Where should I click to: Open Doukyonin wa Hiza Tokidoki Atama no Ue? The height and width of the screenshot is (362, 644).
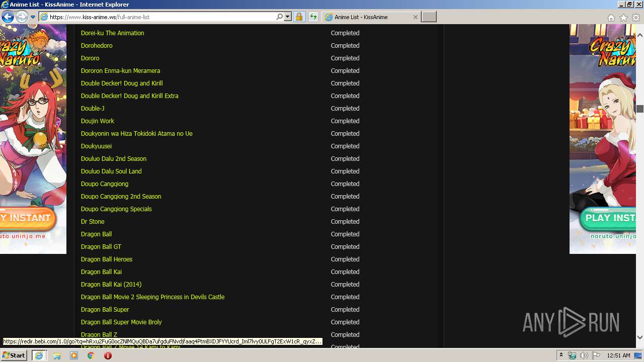point(136,134)
